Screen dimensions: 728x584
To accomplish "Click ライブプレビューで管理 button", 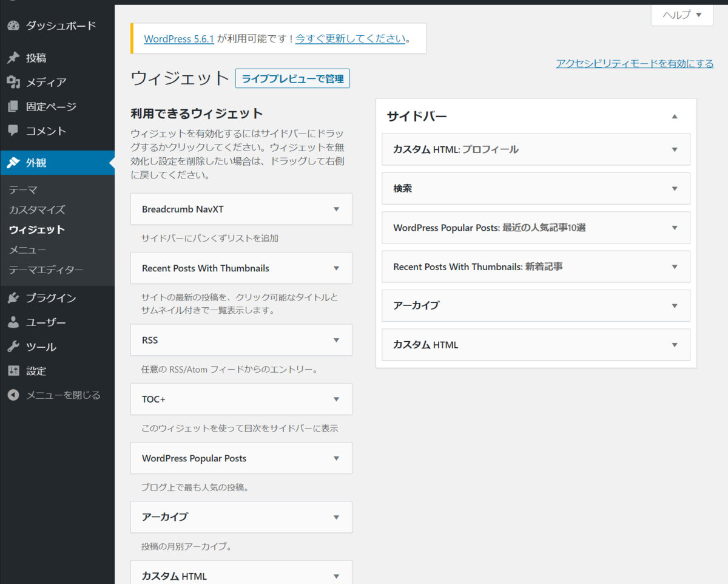I will tap(292, 79).
